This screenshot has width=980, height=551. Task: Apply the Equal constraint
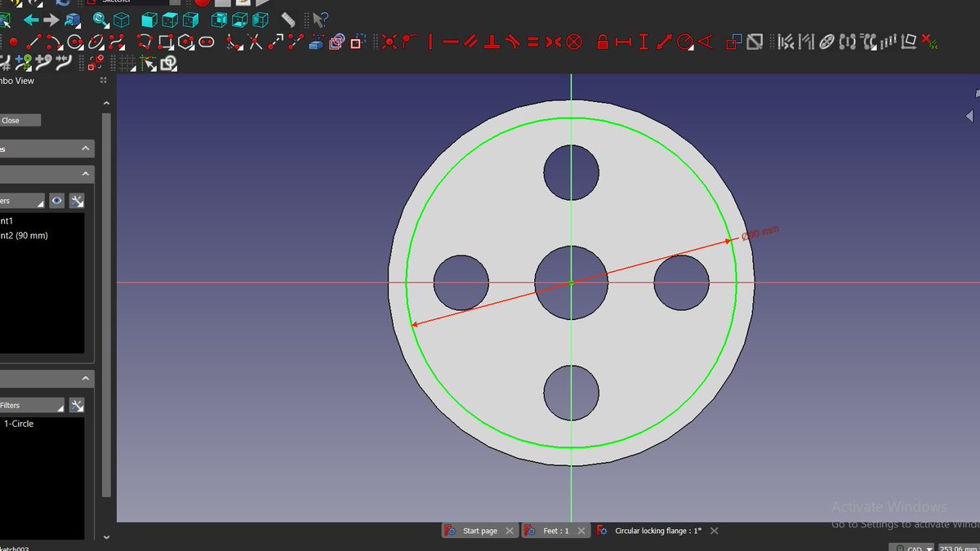[532, 42]
